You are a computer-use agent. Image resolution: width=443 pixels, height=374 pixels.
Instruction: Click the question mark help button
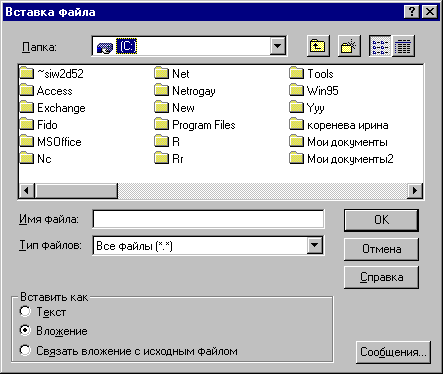click(x=412, y=12)
